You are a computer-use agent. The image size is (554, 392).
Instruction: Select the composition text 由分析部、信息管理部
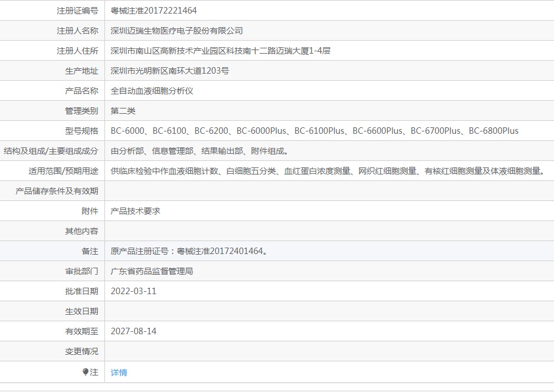199,151
